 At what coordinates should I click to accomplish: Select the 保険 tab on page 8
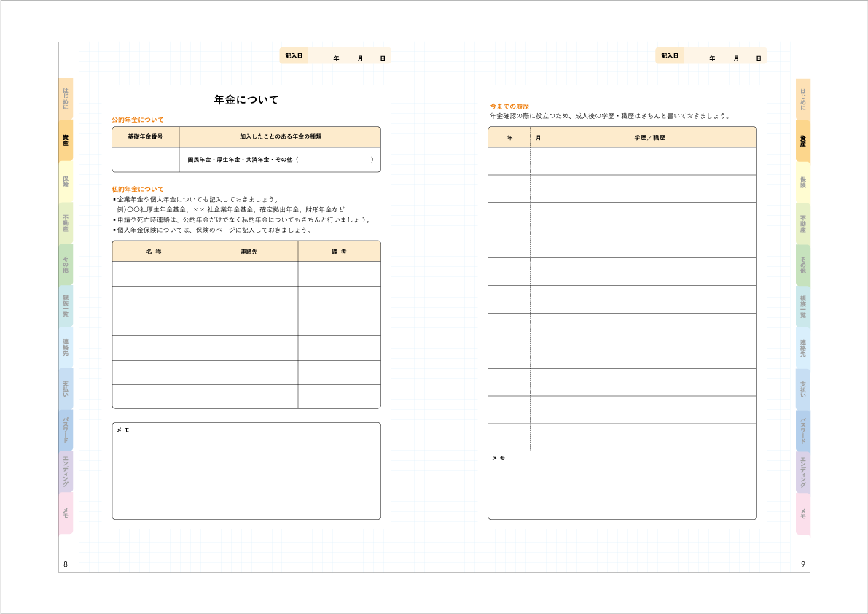[66, 182]
